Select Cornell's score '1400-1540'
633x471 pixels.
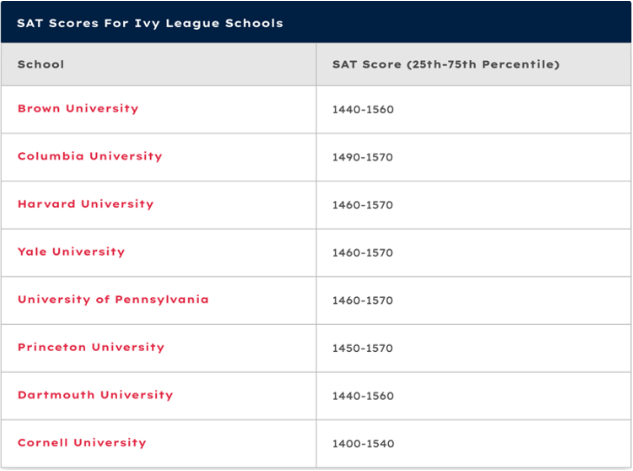coord(363,444)
